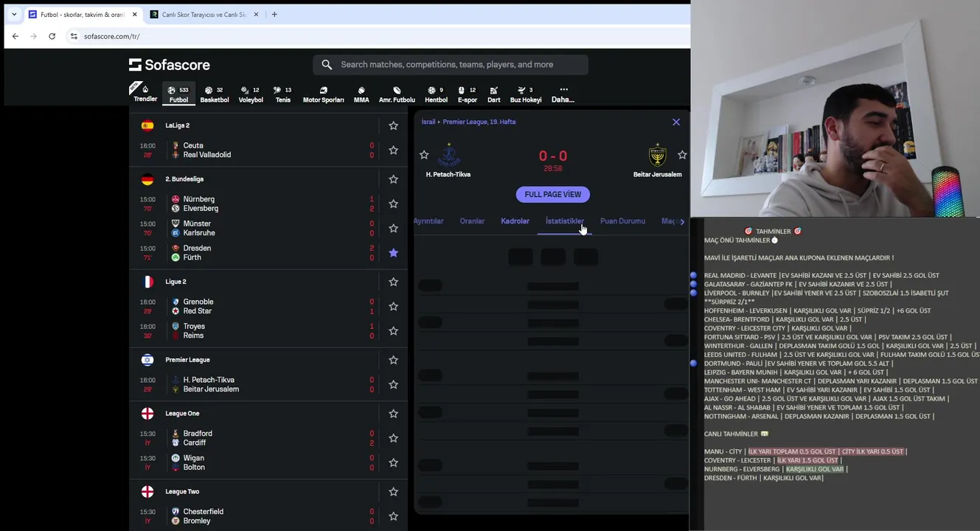Screen dimensions: 980x531
Task: Open the League One league header
Action: pyautogui.click(x=182, y=414)
